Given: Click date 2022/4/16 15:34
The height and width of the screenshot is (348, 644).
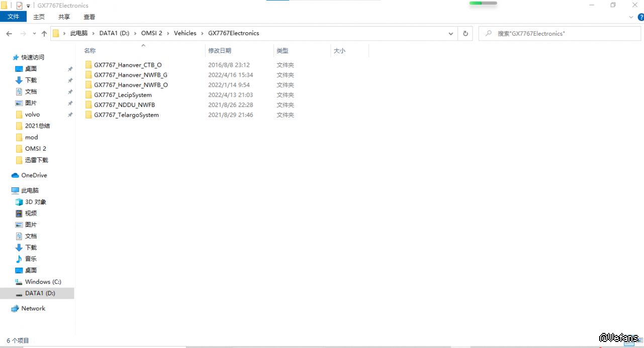Looking at the screenshot, I should [230, 75].
